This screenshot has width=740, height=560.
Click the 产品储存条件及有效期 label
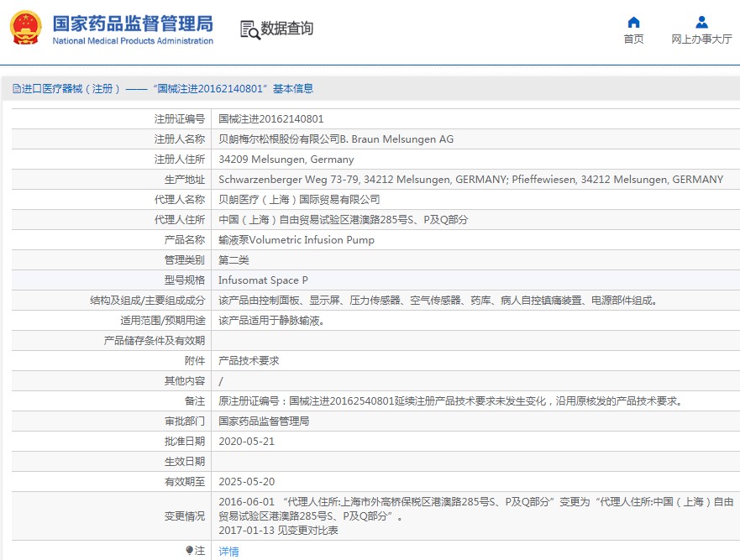pos(155,341)
